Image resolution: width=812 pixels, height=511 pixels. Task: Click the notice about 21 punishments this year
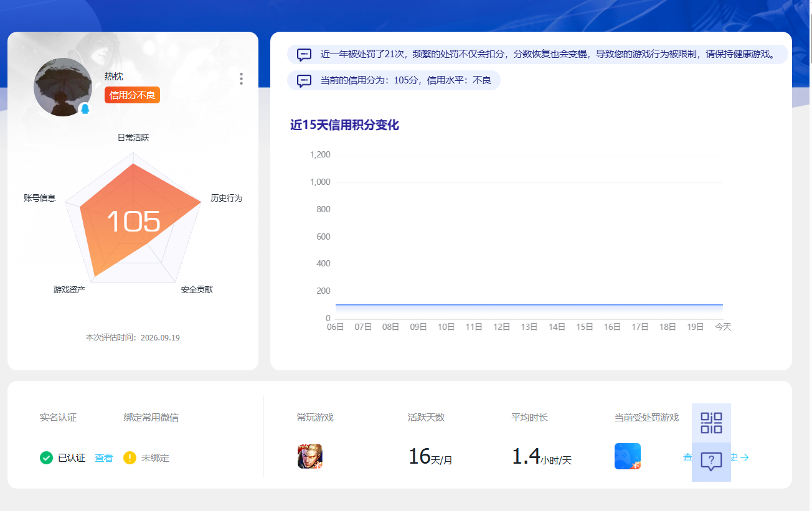(537, 54)
